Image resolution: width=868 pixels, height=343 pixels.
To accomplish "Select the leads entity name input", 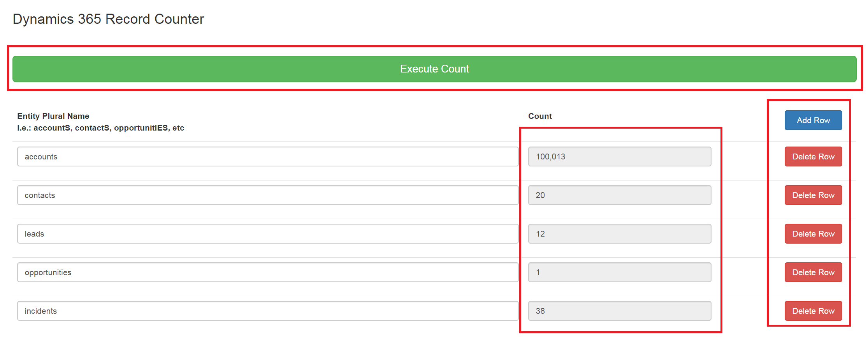I will (x=267, y=234).
